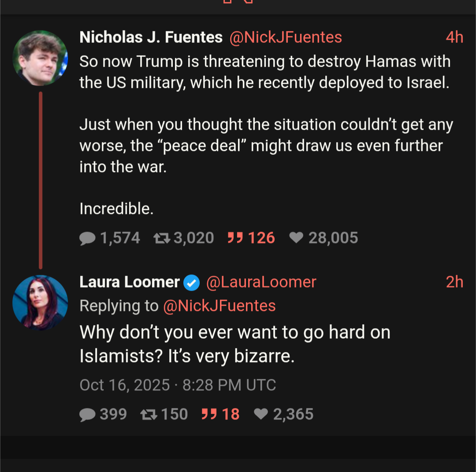Viewport: 476px width, 472px height.
Task: Open the 2h timestamp link
Action: point(454,282)
